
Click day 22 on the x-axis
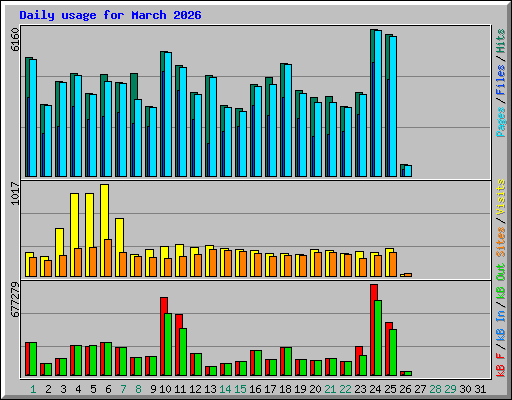pos(345,389)
